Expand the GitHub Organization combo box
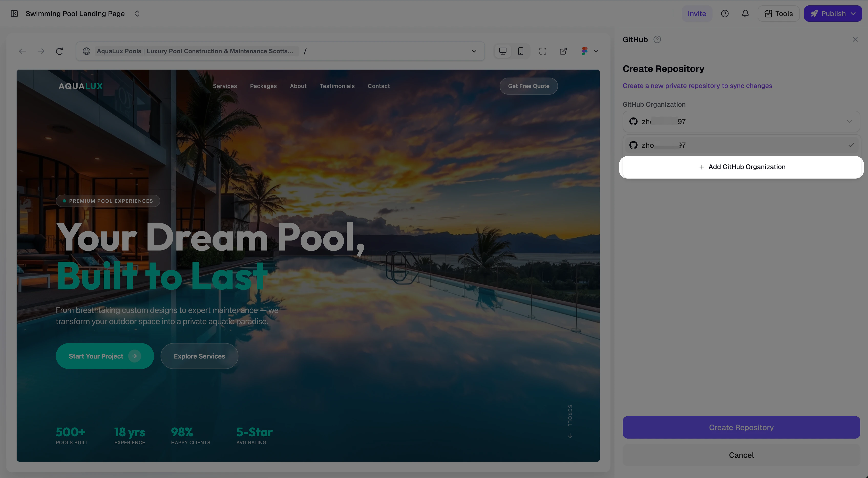This screenshot has height=478, width=868. [x=741, y=122]
